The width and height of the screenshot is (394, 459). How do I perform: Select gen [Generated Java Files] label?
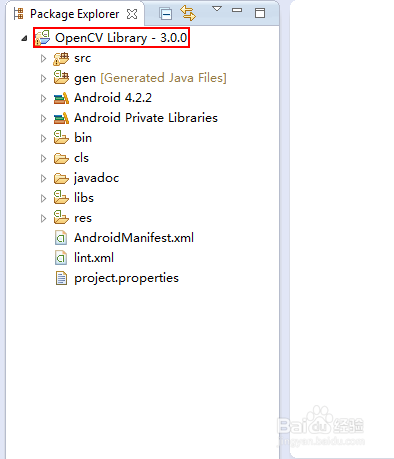point(150,78)
